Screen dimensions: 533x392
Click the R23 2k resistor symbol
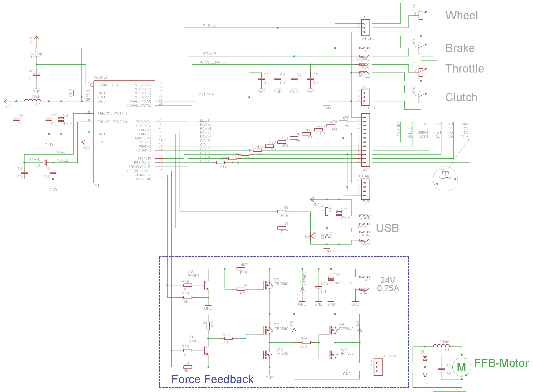coord(208,326)
